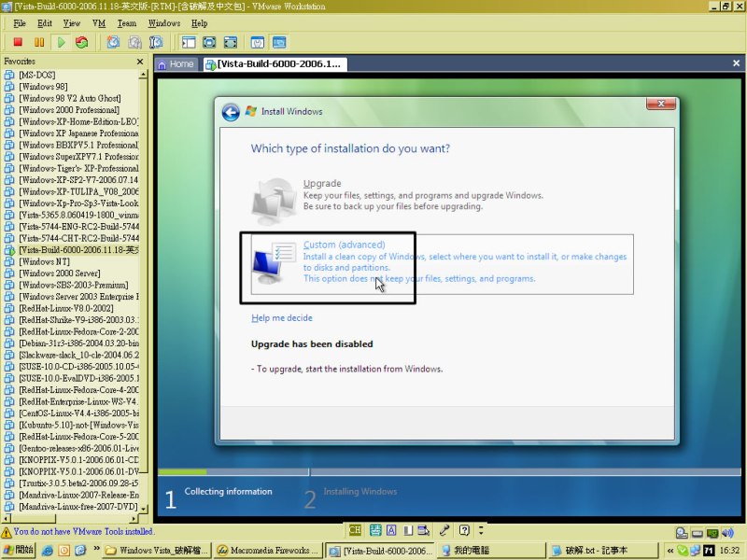Screen dimensions: 747x560
Task: Switch to 破解.txt Notepad taskbar button
Action: click(x=602, y=551)
